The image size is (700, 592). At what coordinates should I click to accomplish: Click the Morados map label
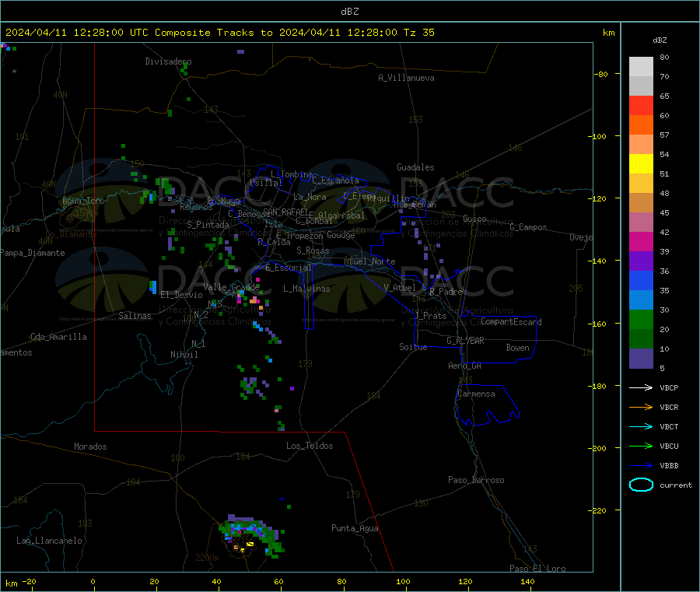(x=90, y=447)
